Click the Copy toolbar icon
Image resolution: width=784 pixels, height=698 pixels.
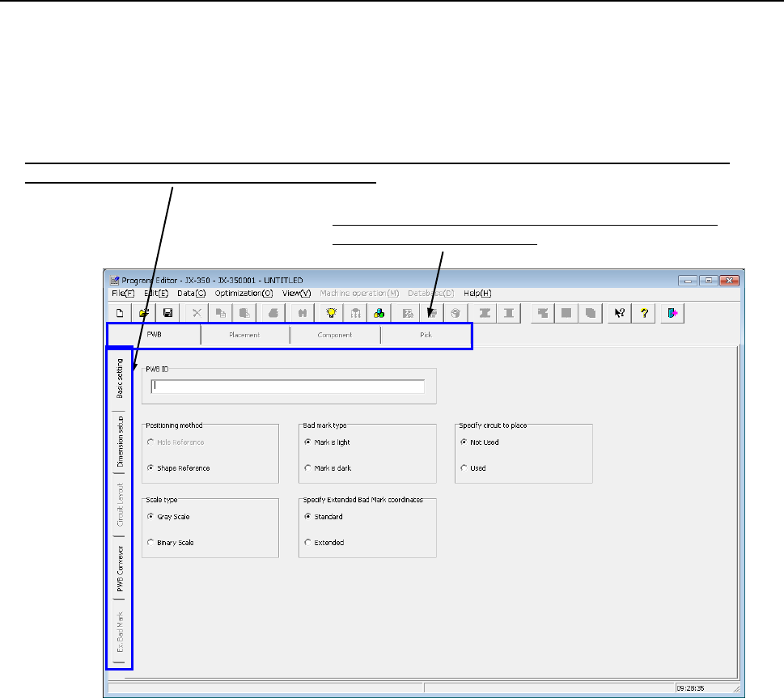(221, 313)
